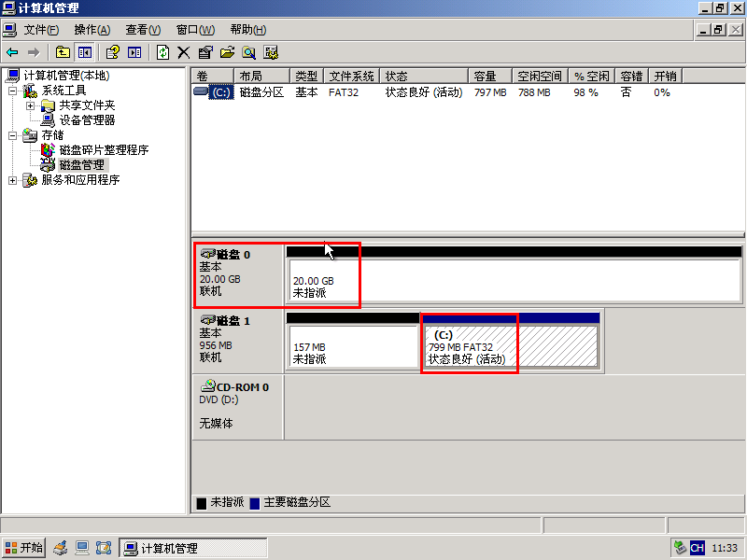The width and height of the screenshot is (747, 560).
Task: Click the black 未指派 legend swatch
Action: pyautogui.click(x=202, y=503)
